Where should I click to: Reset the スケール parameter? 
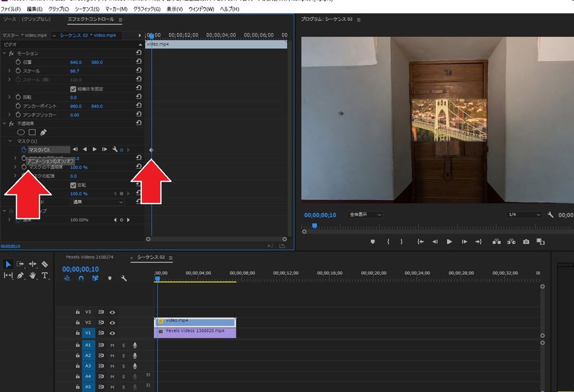[x=138, y=71]
